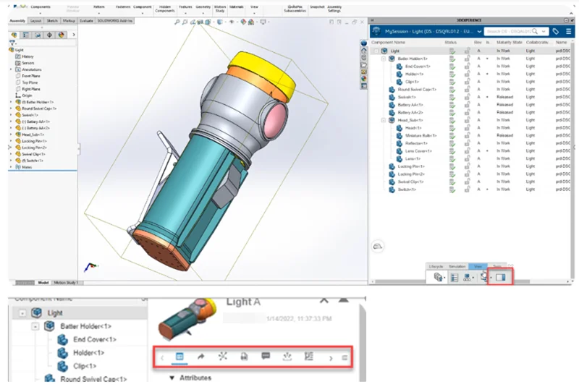This screenshot has height=392, width=579.
Task: Collapse the Head_Sub node in component tree
Action: click(x=384, y=120)
